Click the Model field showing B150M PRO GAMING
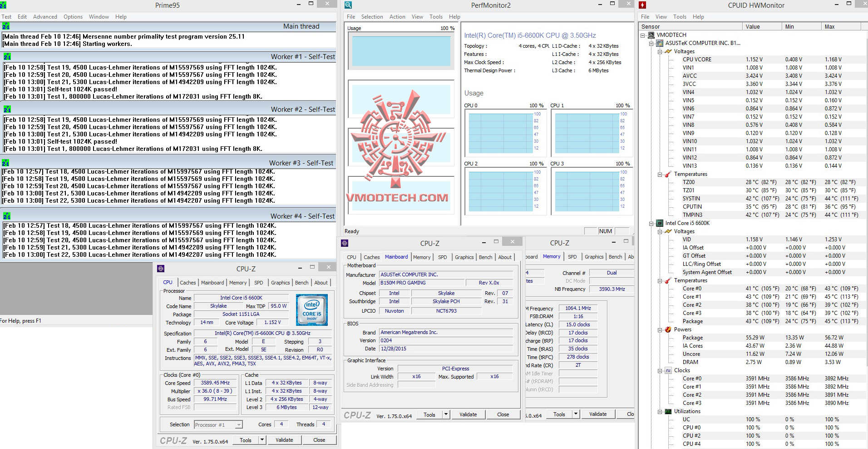 tap(422, 283)
